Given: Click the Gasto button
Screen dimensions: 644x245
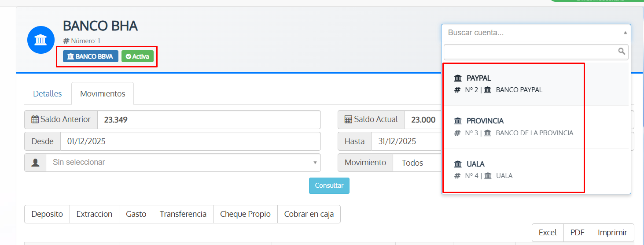Looking at the screenshot, I should [136, 214].
